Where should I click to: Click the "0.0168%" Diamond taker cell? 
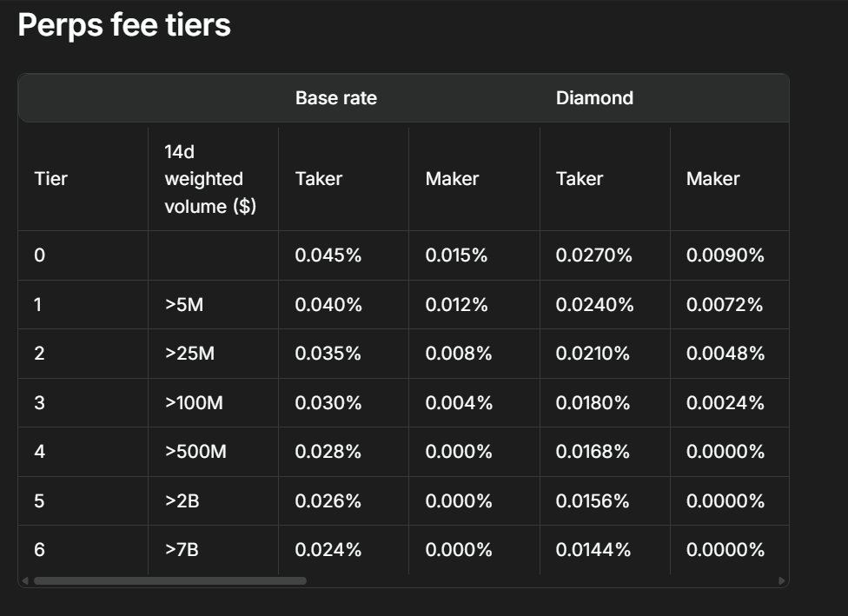click(593, 452)
